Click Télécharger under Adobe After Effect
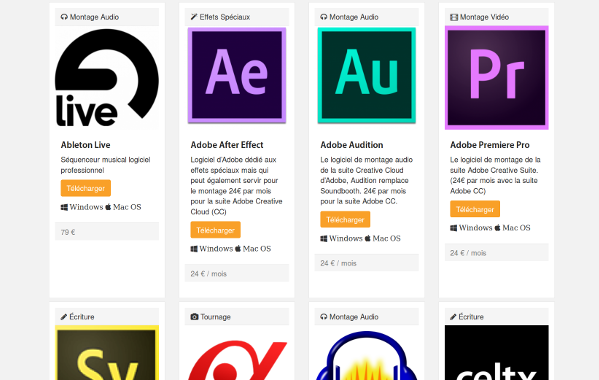This screenshot has height=380, width=599. click(x=215, y=230)
